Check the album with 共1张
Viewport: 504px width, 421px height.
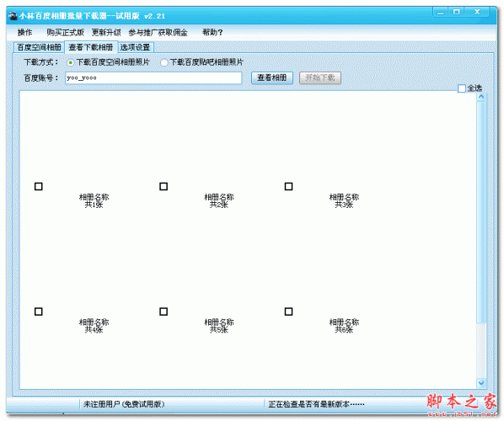[x=39, y=186]
